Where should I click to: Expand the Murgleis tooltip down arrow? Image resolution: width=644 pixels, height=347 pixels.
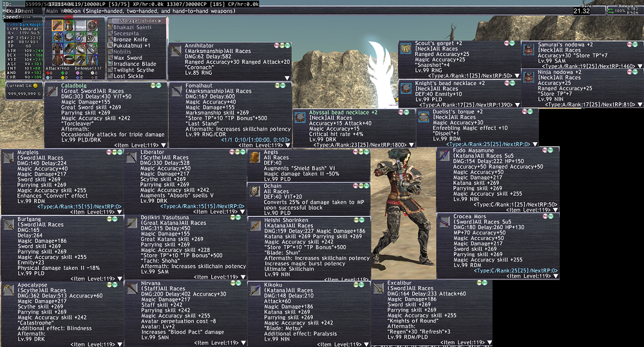pyautogui.click(x=120, y=212)
